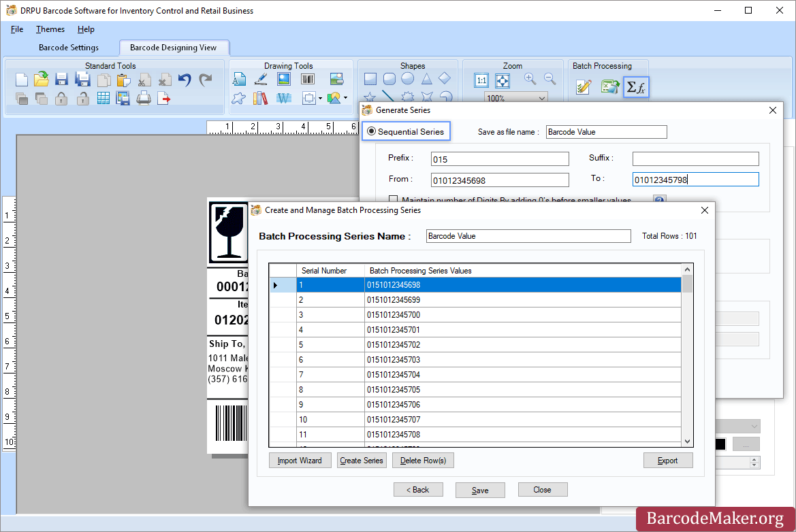Draw a diamond shape
This screenshot has height=532, width=796.
point(445,78)
